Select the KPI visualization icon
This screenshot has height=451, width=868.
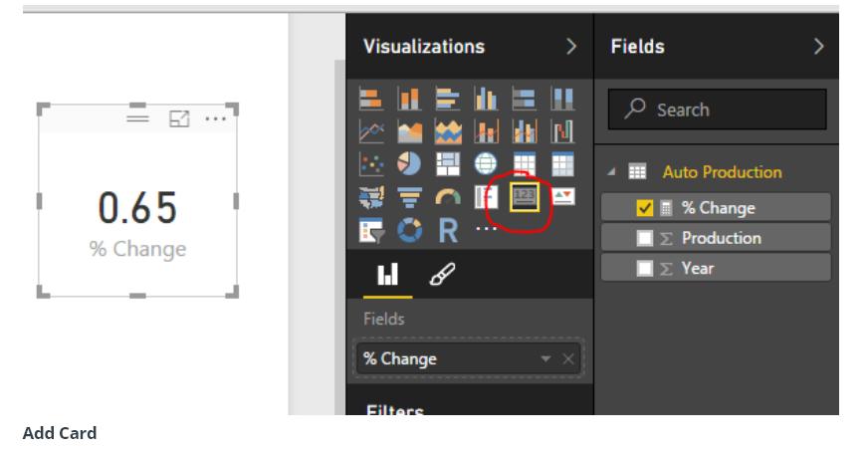pos(563,197)
